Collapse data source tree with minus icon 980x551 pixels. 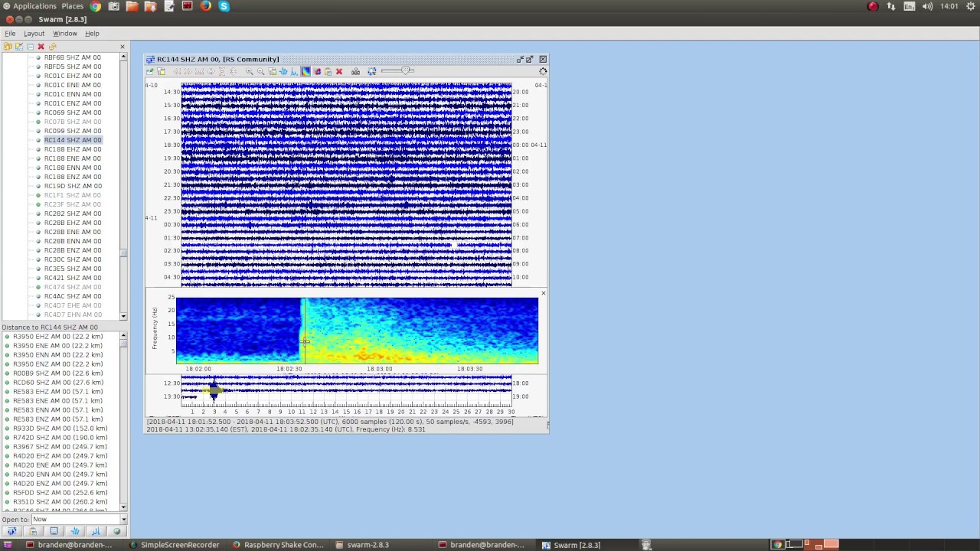(x=30, y=47)
